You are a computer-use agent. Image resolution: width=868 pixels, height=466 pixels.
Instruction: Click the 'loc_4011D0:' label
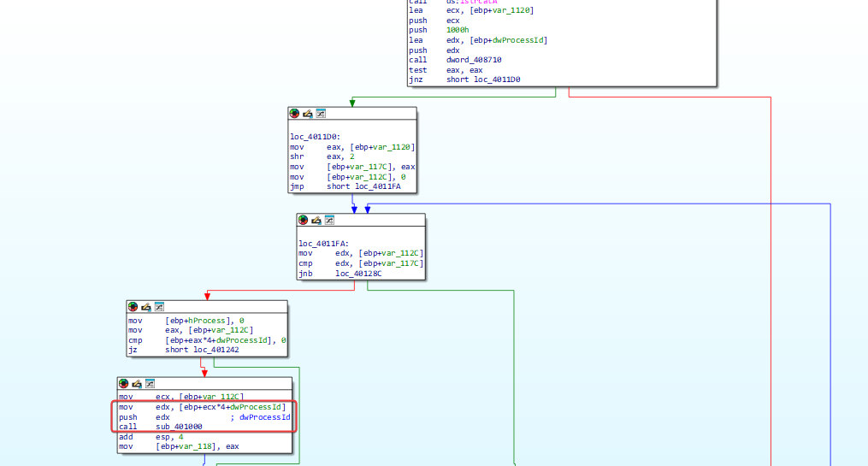pos(315,137)
